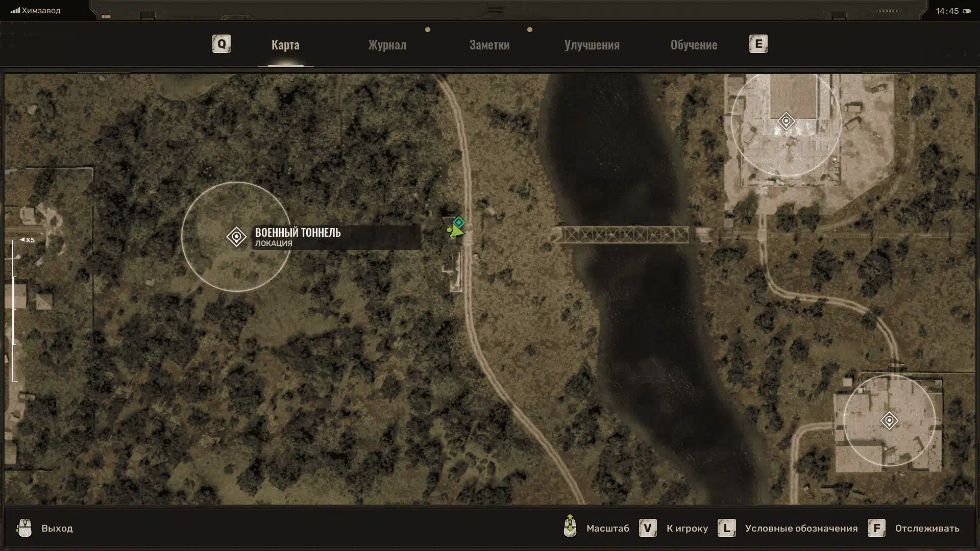Open the Улучшения tab
Viewport: 980px width, 551px height.
592,45
